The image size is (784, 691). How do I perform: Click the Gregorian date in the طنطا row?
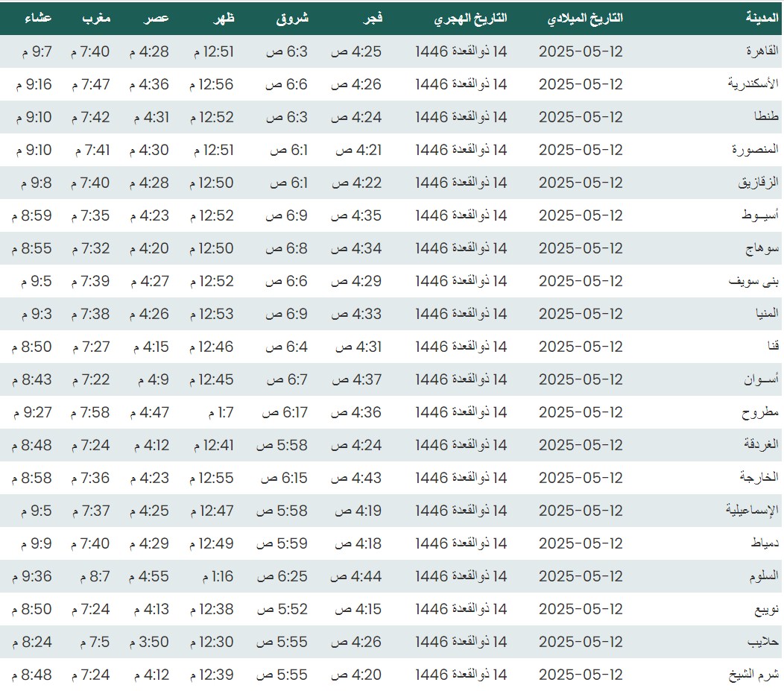point(580,117)
